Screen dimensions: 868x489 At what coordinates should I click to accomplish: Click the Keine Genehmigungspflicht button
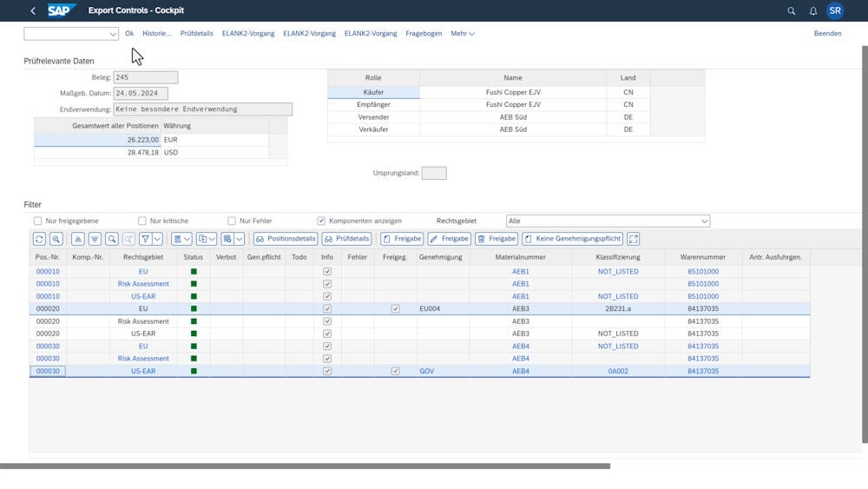572,239
